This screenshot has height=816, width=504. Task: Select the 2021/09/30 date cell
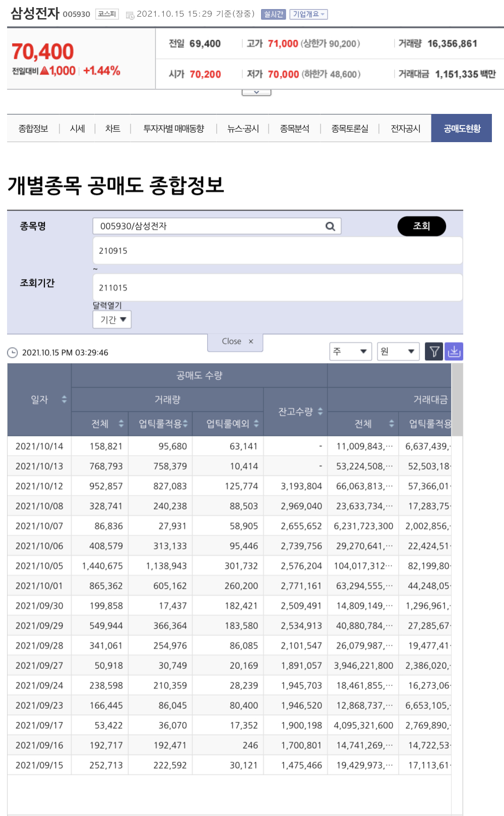coord(39,606)
